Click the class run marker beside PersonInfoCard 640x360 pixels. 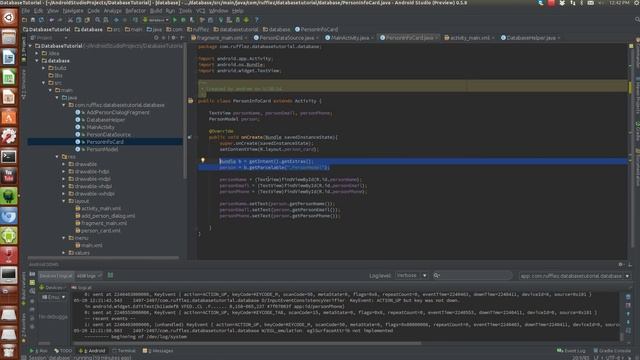[190, 101]
